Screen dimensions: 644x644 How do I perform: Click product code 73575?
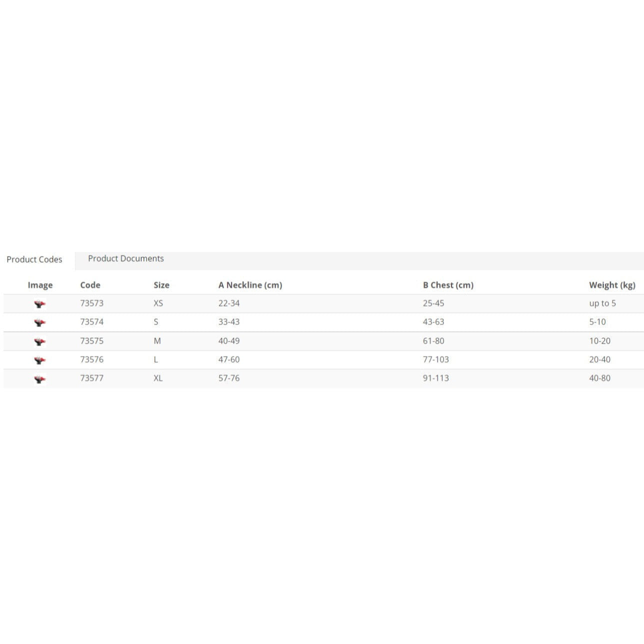click(x=91, y=341)
